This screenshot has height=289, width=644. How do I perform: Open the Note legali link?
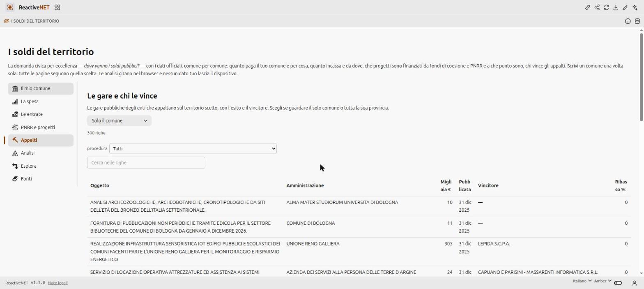click(x=57, y=283)
